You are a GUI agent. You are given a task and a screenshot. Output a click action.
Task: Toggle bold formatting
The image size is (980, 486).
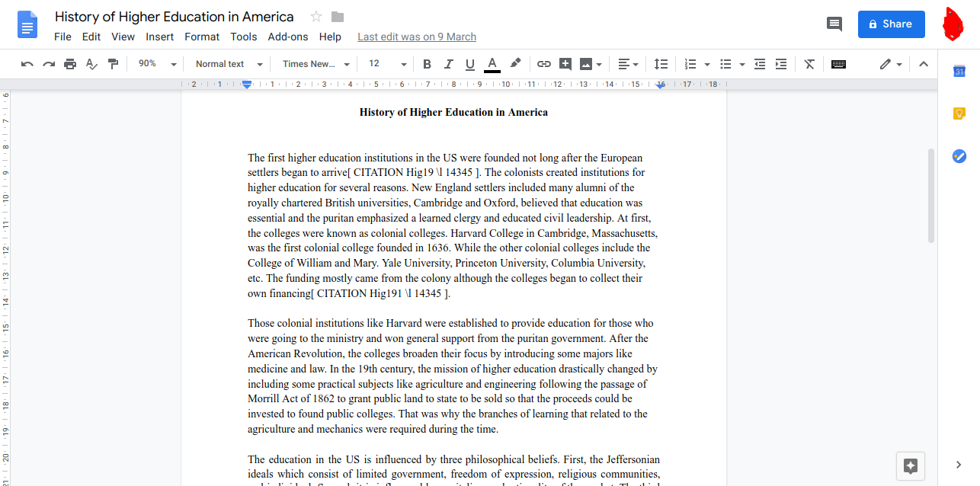click(x=427, y=64)
